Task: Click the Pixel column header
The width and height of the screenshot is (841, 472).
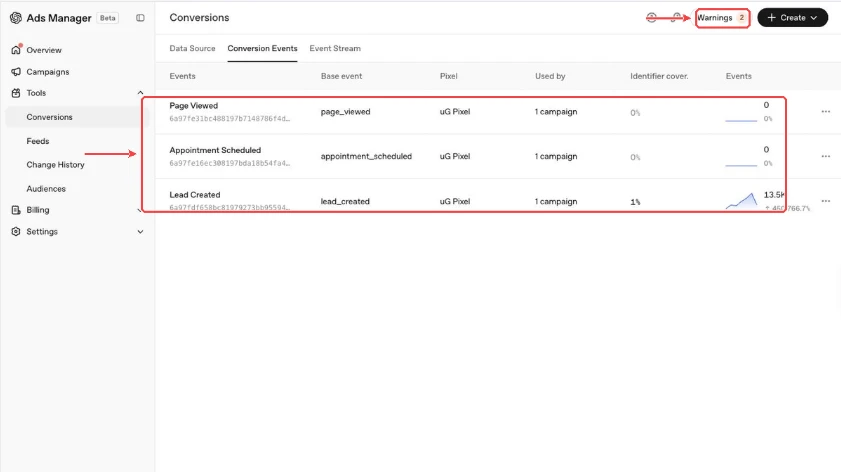Action: [448, 76]
